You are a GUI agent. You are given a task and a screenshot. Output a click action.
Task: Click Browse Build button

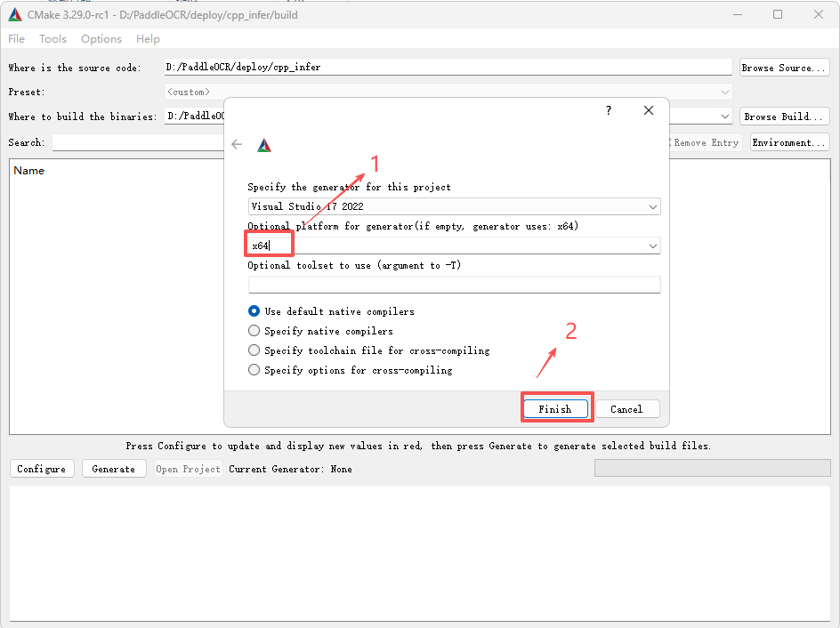pos(784,117)
